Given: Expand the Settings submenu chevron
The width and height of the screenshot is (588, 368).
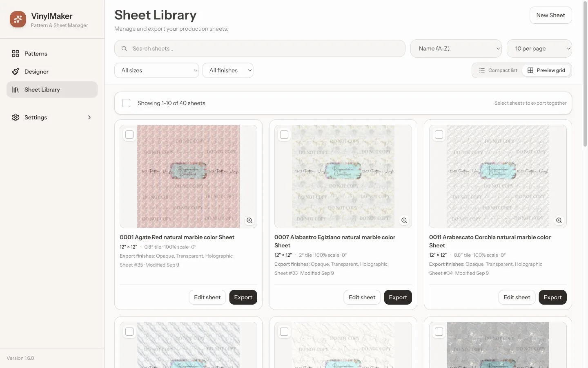Looking at the screenshot, I should pyautogui.click(x=89, y=117).
